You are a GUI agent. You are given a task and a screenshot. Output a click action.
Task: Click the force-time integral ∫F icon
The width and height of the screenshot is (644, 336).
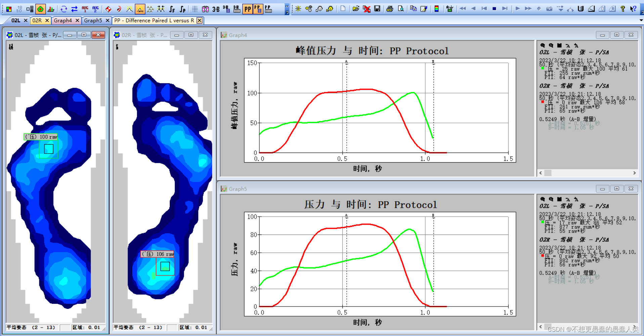pyautogui.click(x=172, y=9)
